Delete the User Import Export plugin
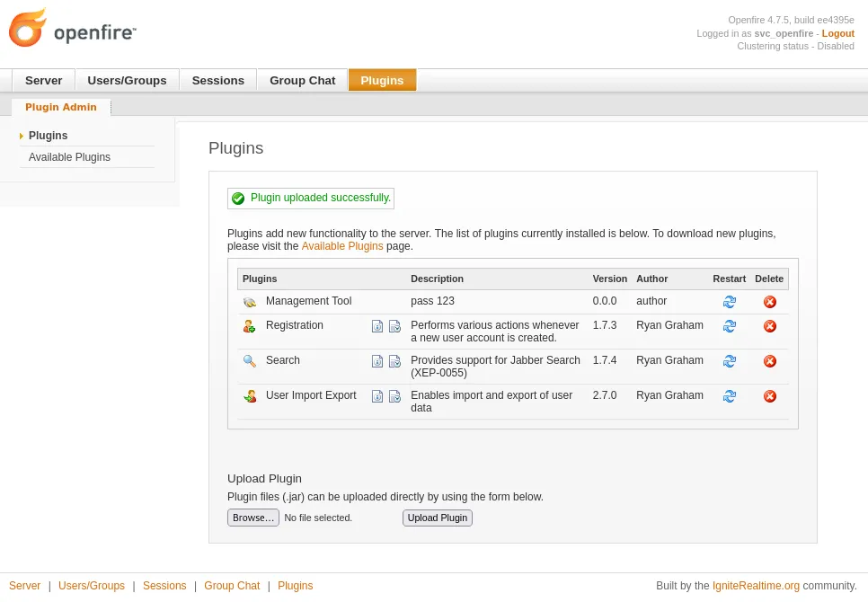The image size is (868, 602). [769, 396]
